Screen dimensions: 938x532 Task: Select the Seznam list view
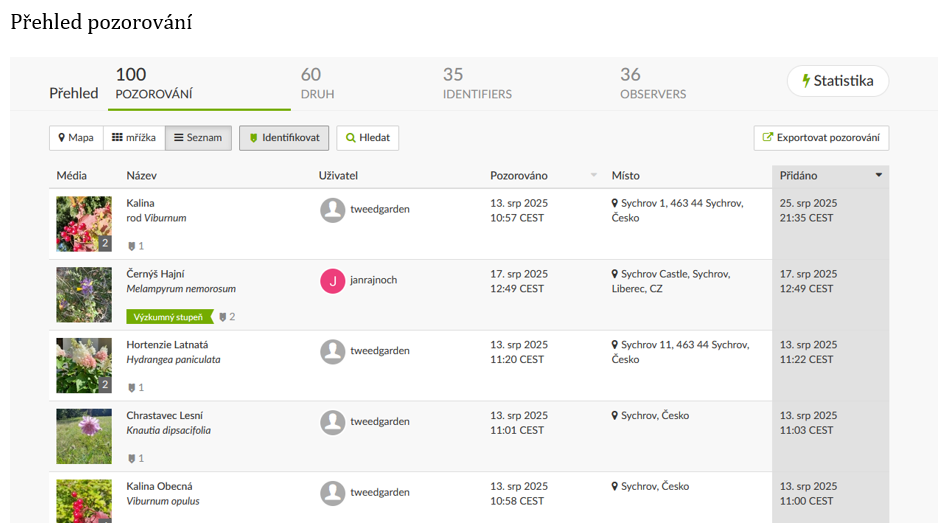coord(198,138)
